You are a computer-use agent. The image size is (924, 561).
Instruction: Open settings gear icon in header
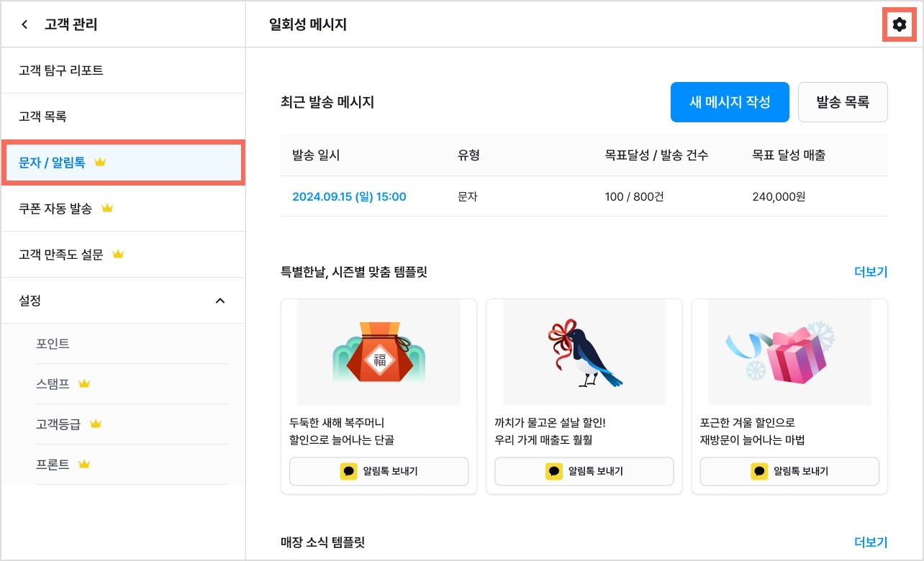click(899, 24)
